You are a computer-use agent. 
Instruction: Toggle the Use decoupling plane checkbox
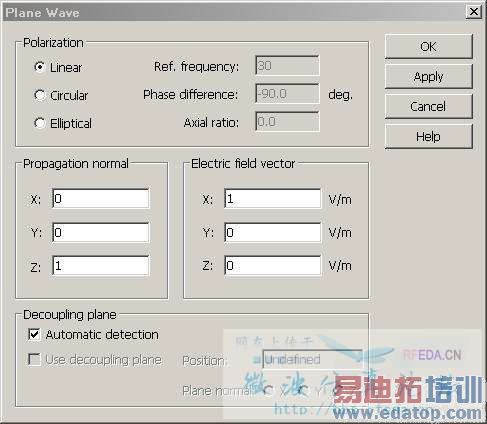tap(34, 360)
